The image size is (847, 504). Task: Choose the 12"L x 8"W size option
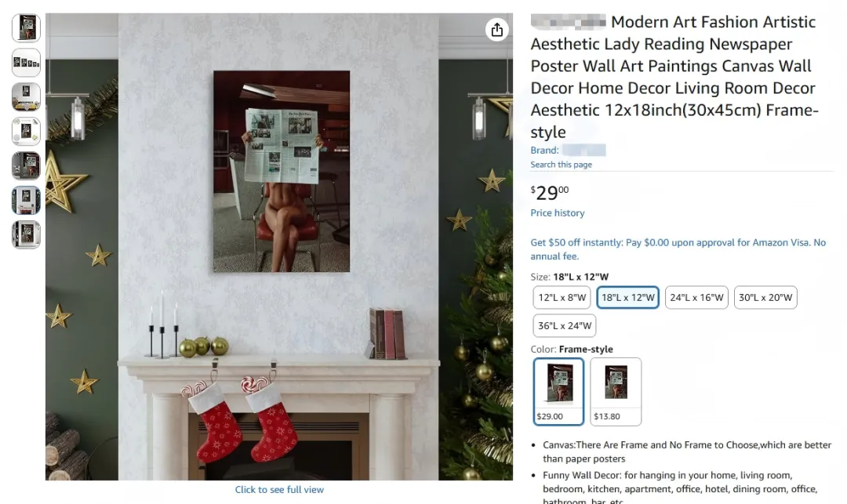click(x=562, y=297)
